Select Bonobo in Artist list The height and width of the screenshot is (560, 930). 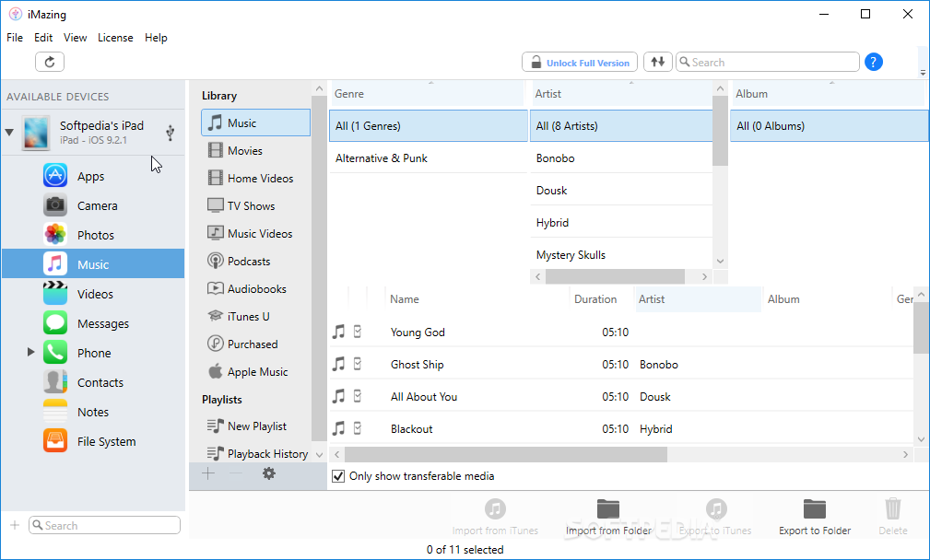[621, 158]
